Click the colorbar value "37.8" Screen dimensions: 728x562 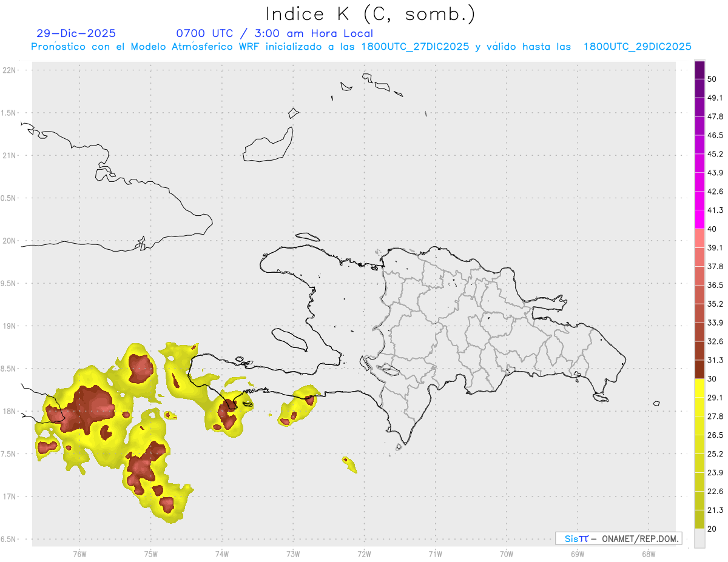click(x=715, y=267)
